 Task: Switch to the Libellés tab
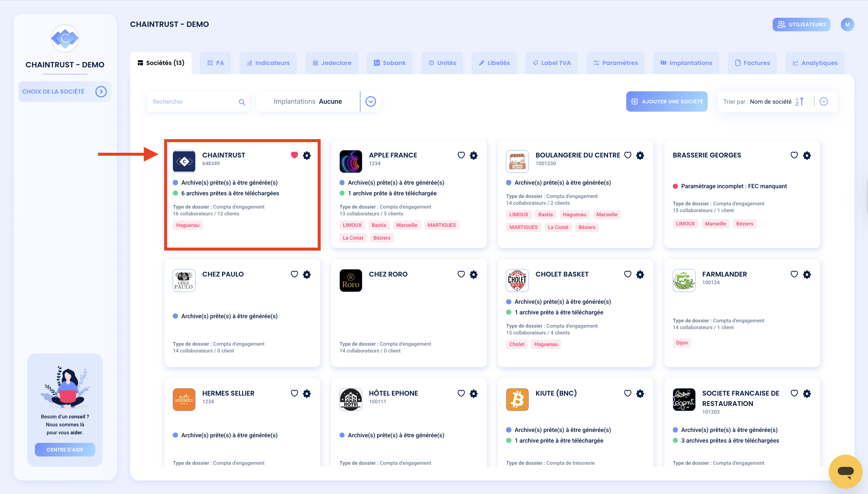(494, 63)
